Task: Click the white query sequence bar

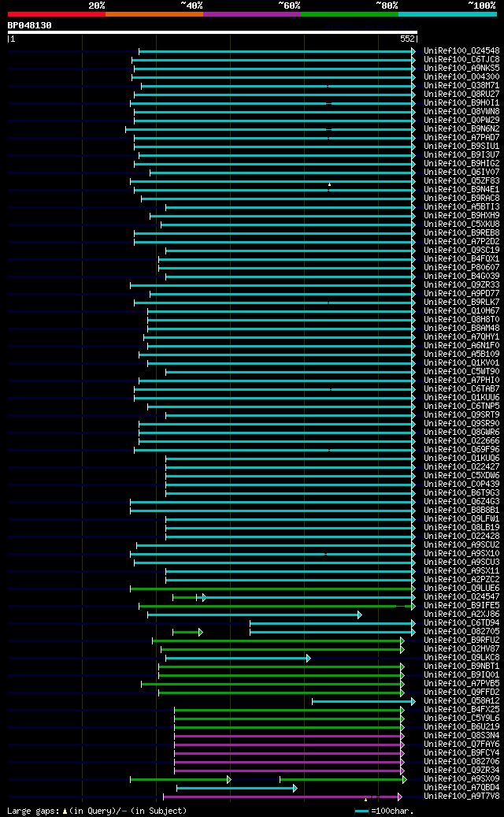Action: [x=213, y=32]
